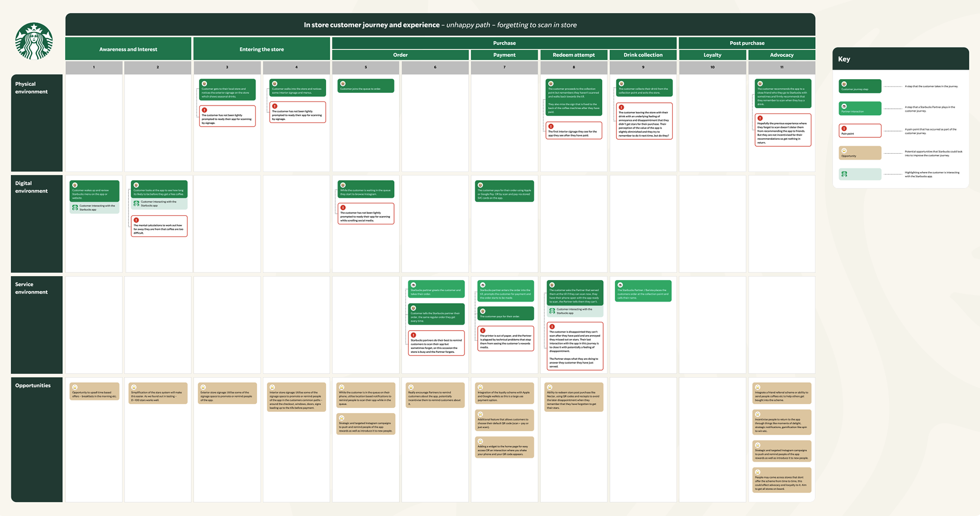Click 'A step that the customer takes' key description
The height and width of the screenshot is (516, 980).
coord(932,86)
